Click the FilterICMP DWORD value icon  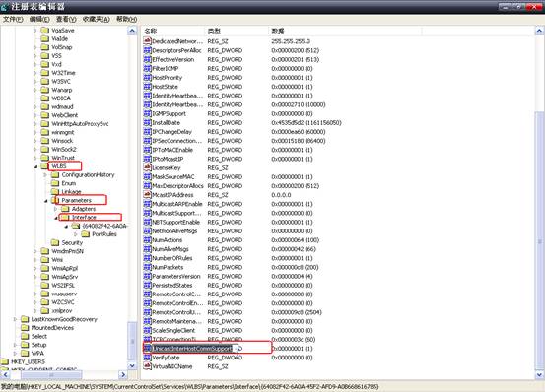tap(148, 68)
